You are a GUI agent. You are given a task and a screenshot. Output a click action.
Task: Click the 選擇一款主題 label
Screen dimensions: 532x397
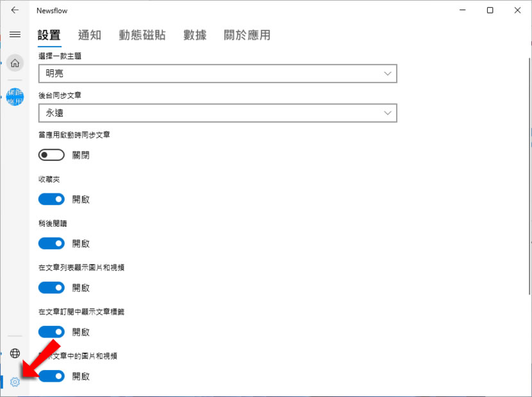click(60, 56)
